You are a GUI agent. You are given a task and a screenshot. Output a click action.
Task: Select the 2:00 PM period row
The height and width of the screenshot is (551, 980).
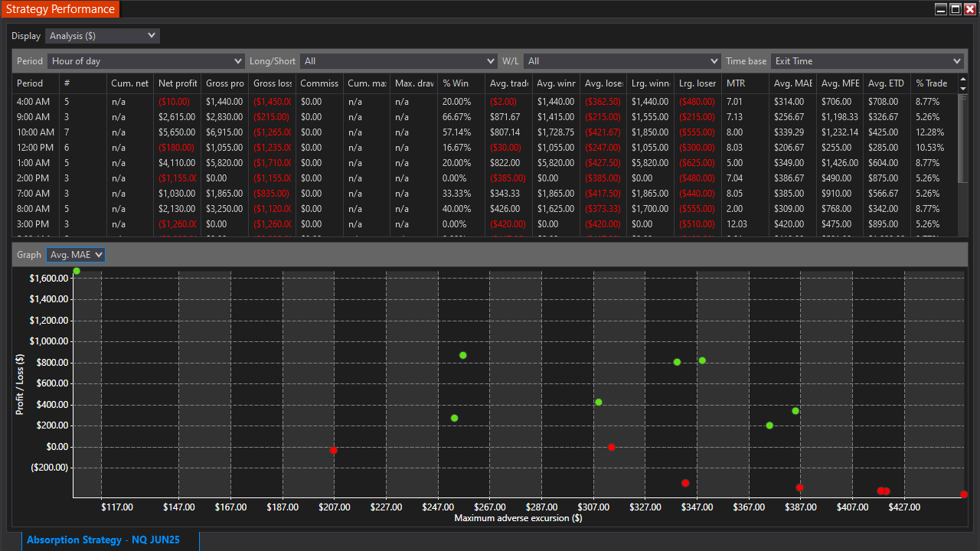click(x=485, y=178)
